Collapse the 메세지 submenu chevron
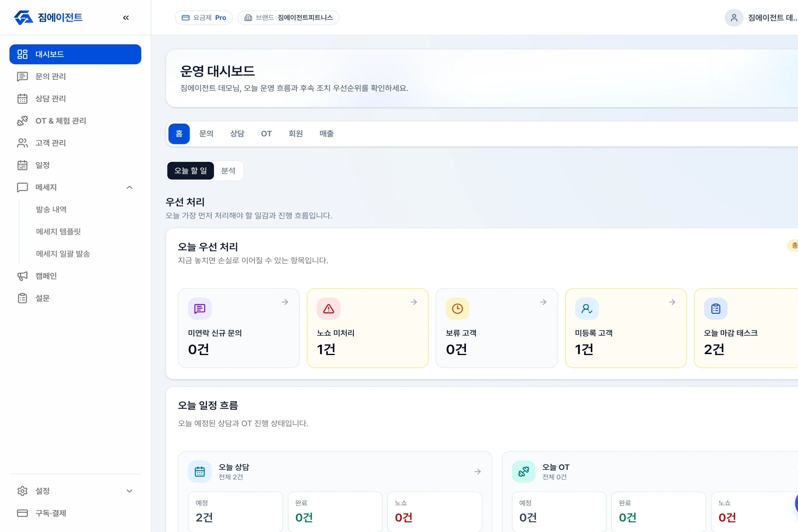 pyautogui.click(x=129, y=187)
